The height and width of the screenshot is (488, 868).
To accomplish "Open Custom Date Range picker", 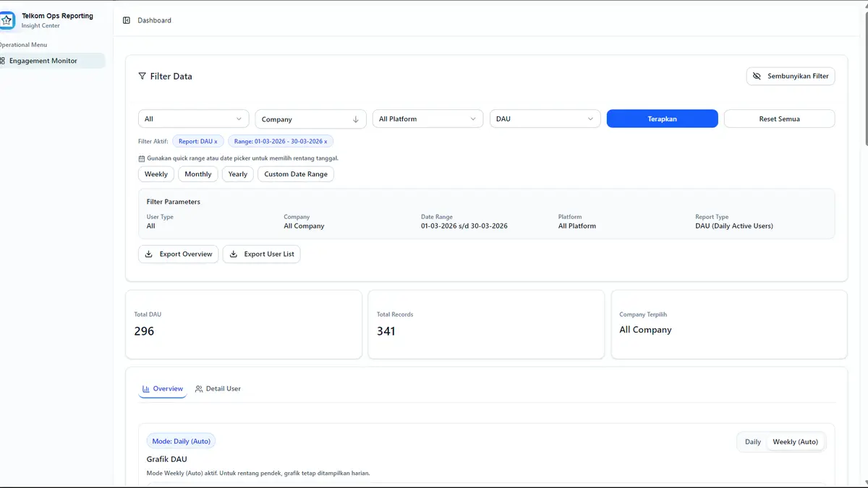I will pyautogui.click(x=296, y=174).
